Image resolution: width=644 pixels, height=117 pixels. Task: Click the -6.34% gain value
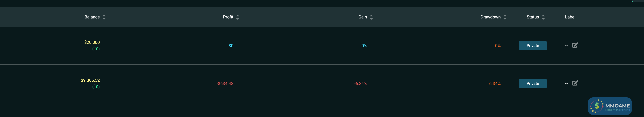(x=360, y=83)
